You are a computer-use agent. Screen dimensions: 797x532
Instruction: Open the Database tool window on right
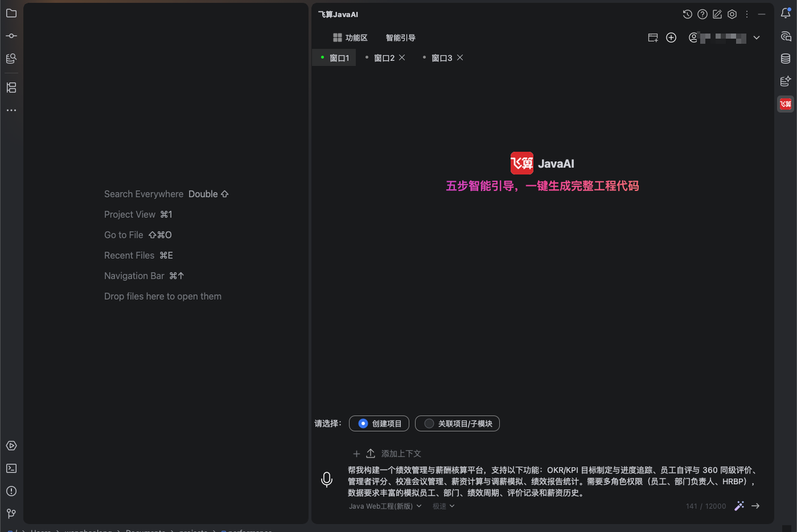point(786,58)
